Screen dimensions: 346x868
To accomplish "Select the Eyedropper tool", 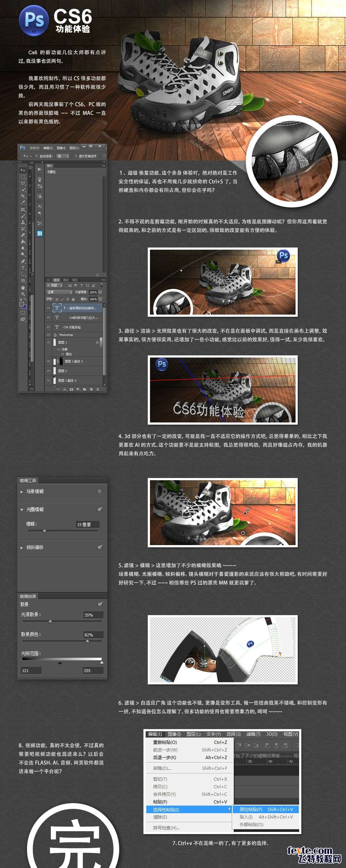I will pos(23,202).
